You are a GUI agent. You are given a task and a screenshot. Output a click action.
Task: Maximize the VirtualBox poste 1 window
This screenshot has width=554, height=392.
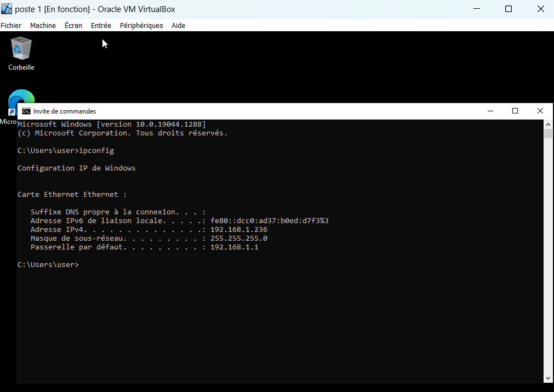pyautogui.click(x=509, y=9)
